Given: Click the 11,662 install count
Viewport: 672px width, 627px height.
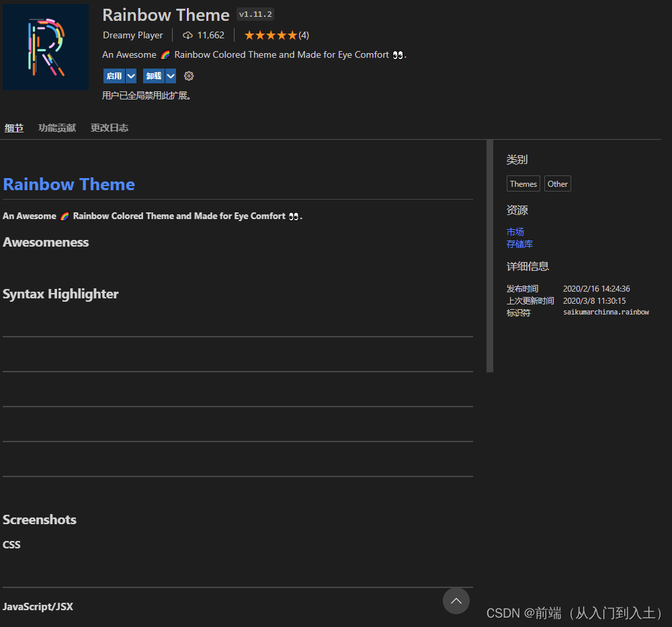Looking at the screenshot, I should coord(211,35).
